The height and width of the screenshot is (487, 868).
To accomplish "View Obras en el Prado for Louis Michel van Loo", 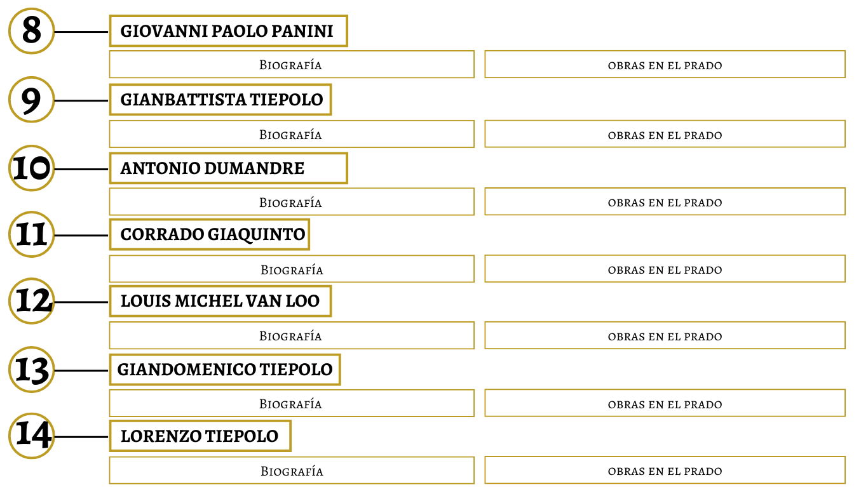I will tap(665, 335).
